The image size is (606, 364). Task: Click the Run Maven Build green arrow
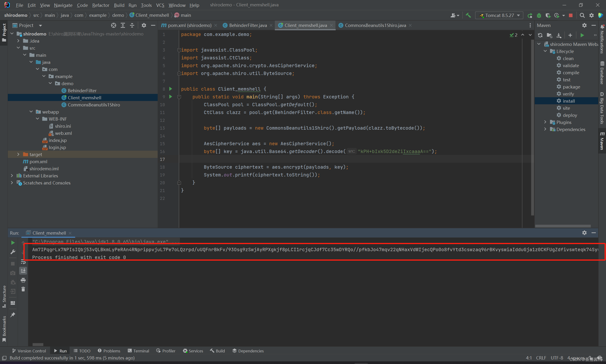[x=582, y=35]
